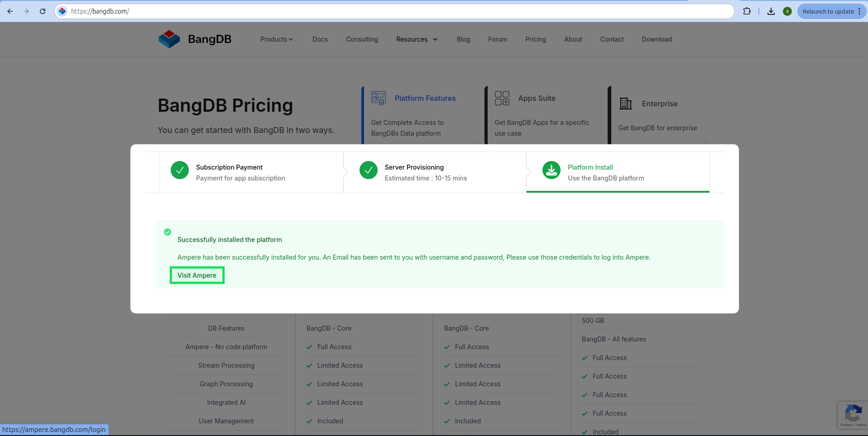The height and width of the screenshot is (436, 868).
Task: Click Enterprise building icon
Action: [626, 104]
